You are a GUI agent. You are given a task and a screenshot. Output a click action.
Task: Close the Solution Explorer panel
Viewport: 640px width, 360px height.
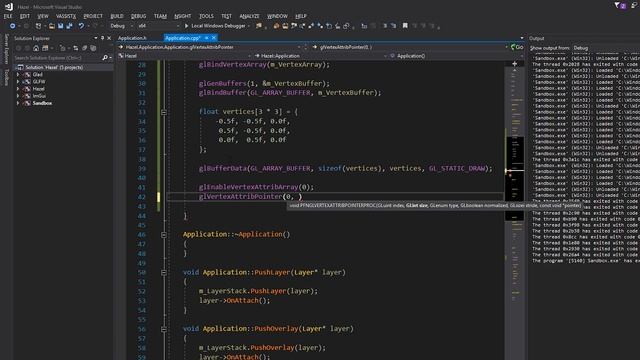tap(109, 38)
